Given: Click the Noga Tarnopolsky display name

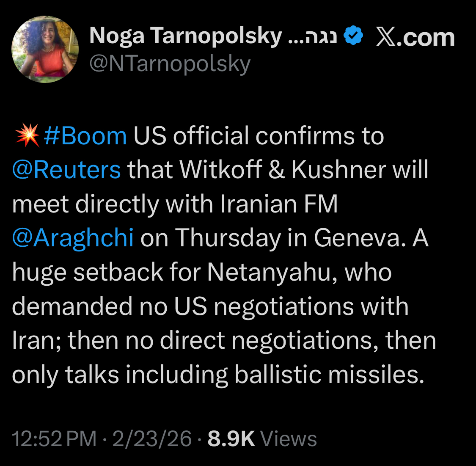Looking at the screenshot, I should click(185, 36).
